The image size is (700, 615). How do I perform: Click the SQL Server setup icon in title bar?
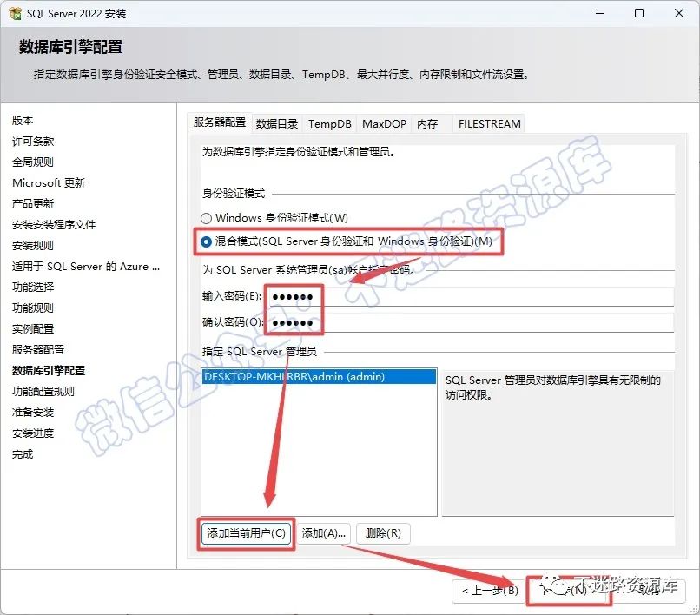tap(15, 13)
